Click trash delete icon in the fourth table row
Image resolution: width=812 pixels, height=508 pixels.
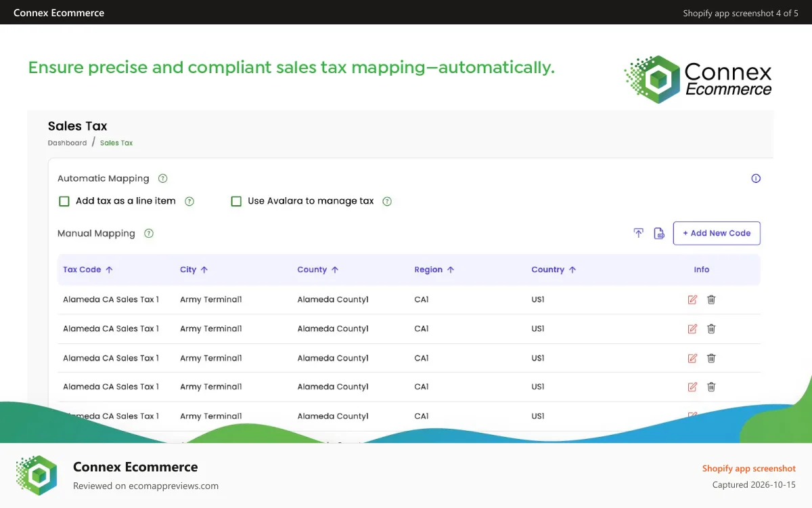point(711,387)
